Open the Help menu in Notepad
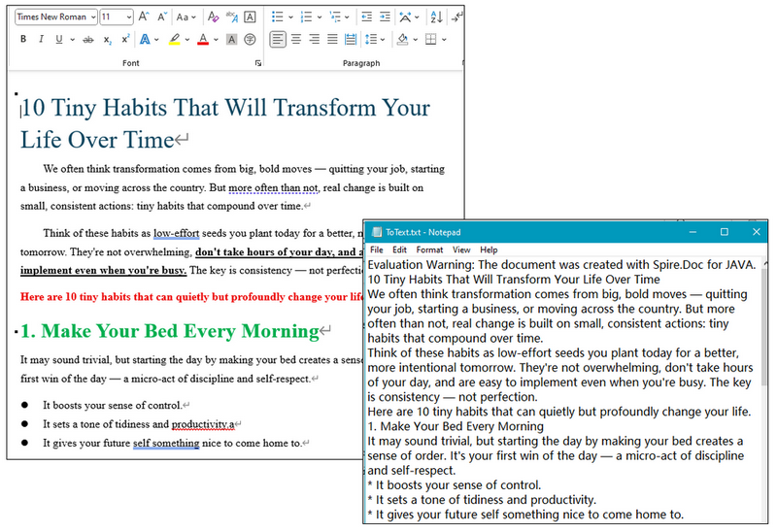 pos(489,249)
